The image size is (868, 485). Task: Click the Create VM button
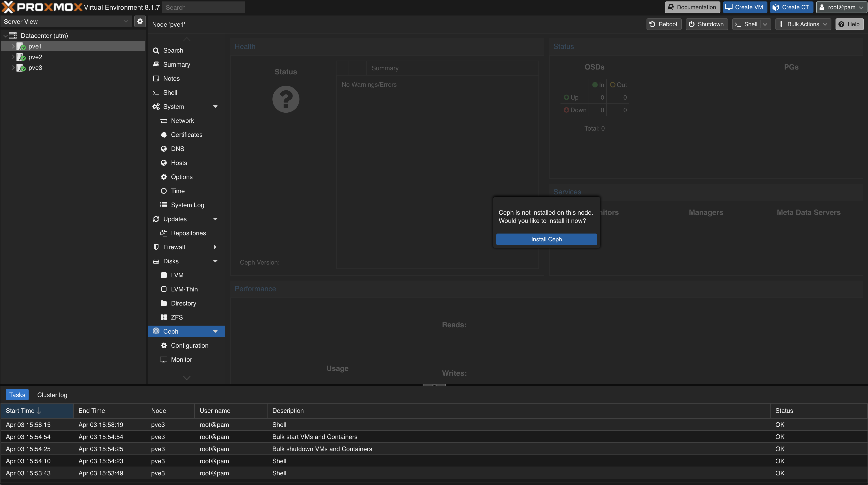(x=745, y=8)
